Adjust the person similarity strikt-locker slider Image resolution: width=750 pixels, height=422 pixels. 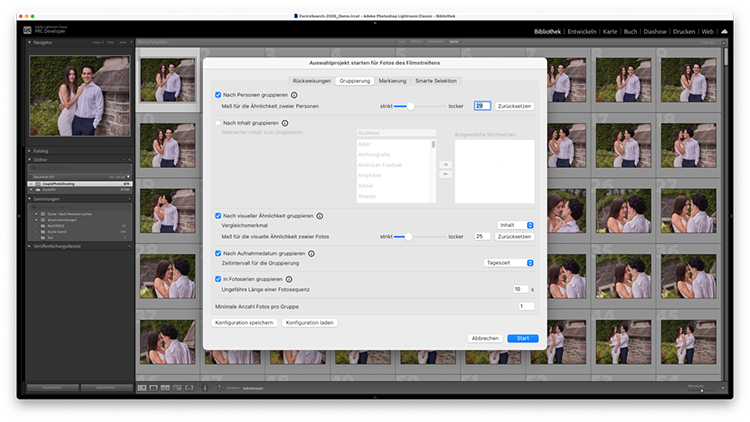[409, 105]
